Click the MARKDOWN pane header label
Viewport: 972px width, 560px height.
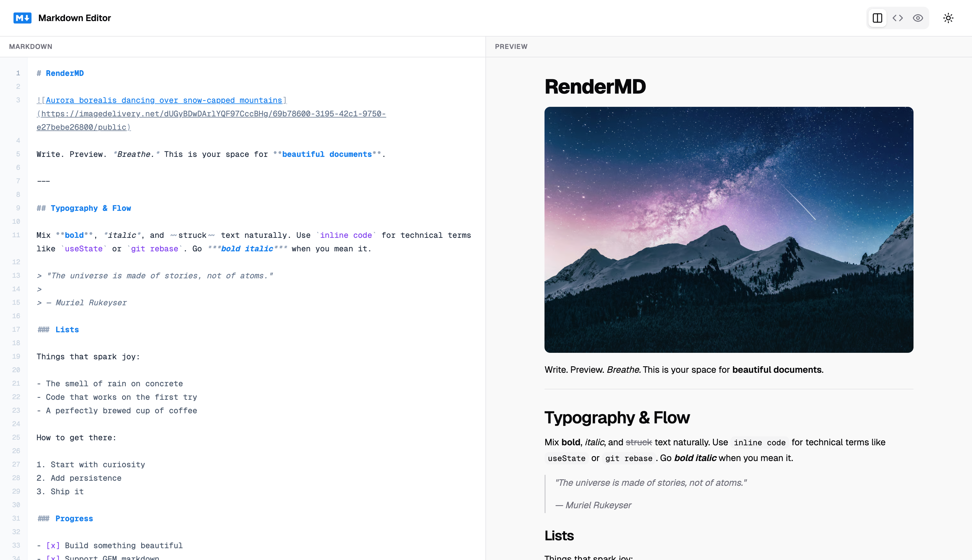tap(30, 47)
